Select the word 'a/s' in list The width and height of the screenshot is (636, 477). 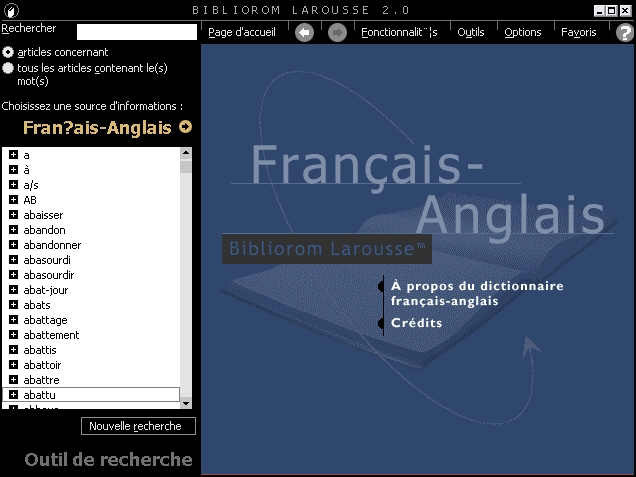pos(31,185)
